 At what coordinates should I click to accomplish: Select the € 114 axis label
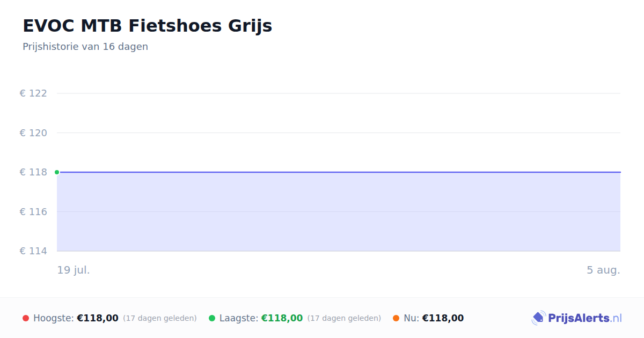(x=33, y=251)
